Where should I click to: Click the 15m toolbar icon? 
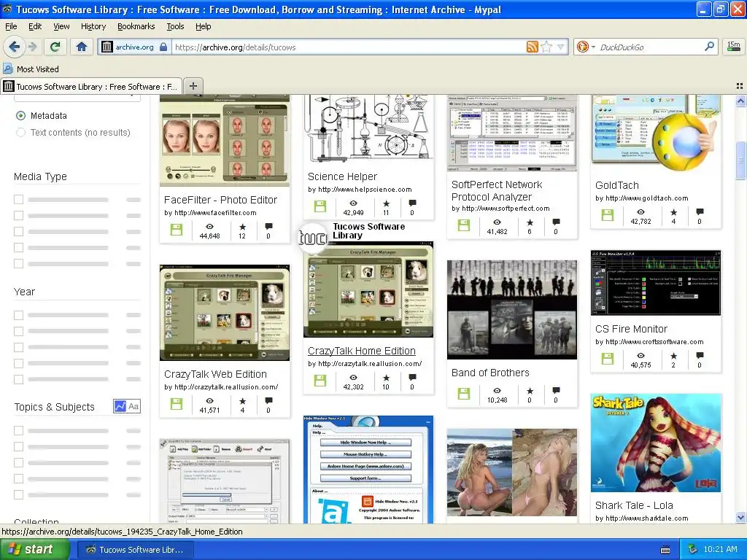[x=734, y=47]
